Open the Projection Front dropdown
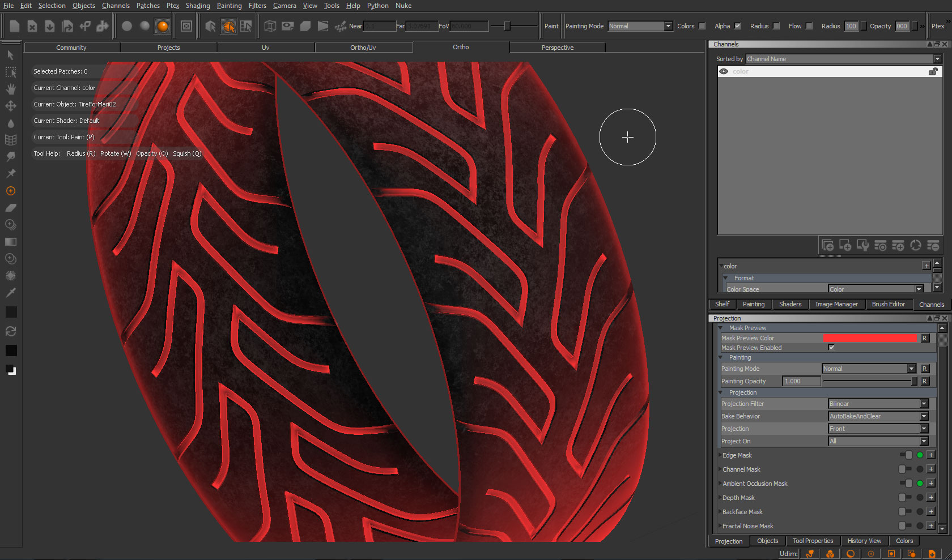 click(x=878, y=429)
